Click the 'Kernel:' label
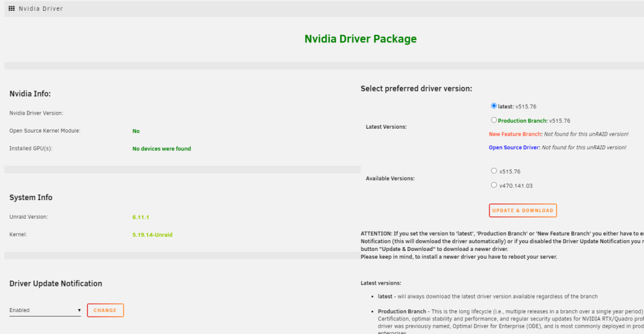The width and height of the screenshot is (644, 334). pos(18,235)
